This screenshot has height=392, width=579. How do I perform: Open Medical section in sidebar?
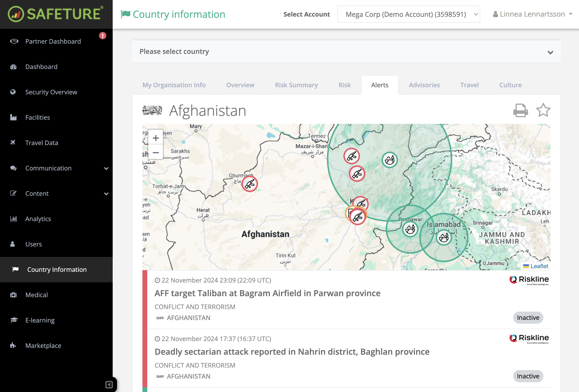tap(36, 295)
